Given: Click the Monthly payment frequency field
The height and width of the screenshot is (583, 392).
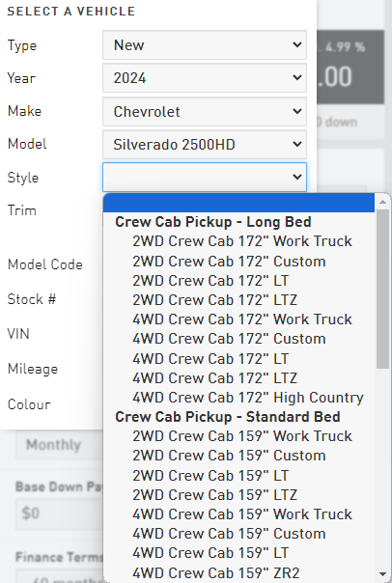Looking at the screenshot, I should pos(60,445).
